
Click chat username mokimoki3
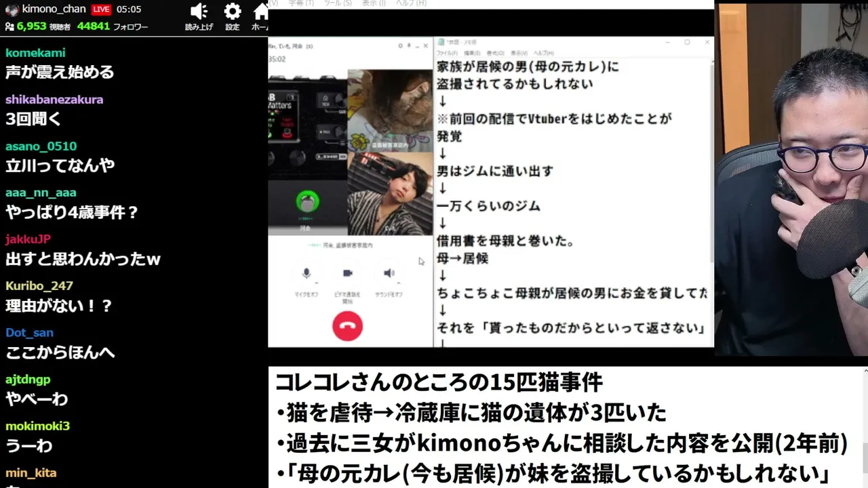click(37, 426)
